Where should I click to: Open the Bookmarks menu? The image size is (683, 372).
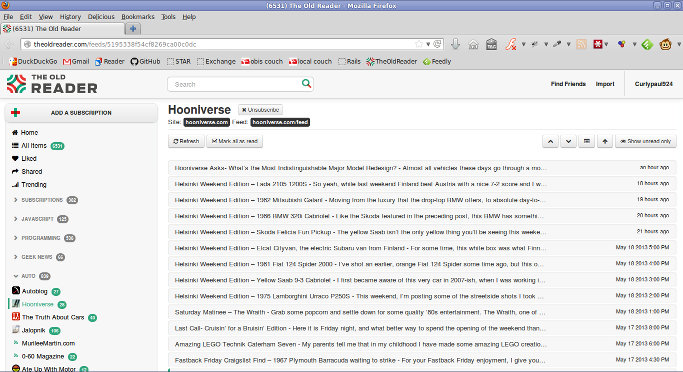(x=138, y=17)
